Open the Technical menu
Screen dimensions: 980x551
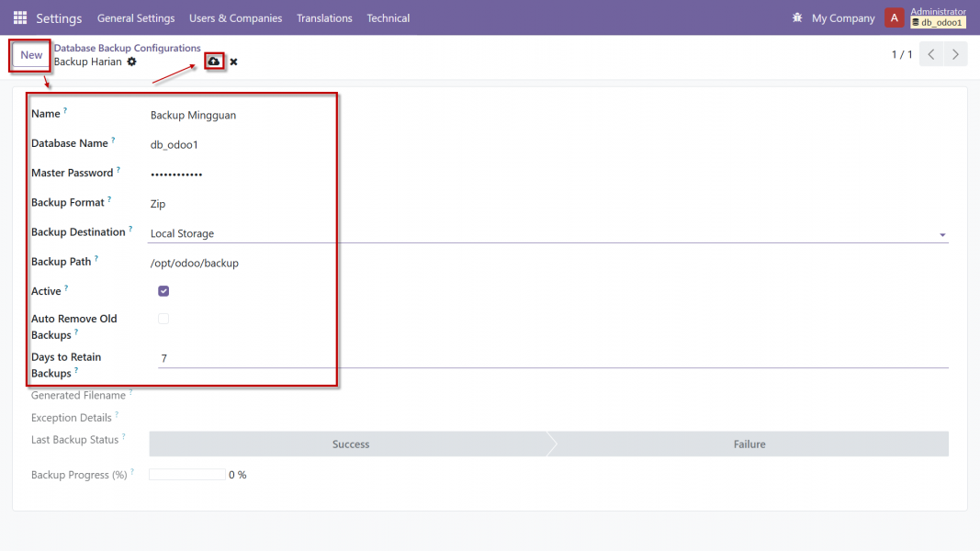point(388,18)
